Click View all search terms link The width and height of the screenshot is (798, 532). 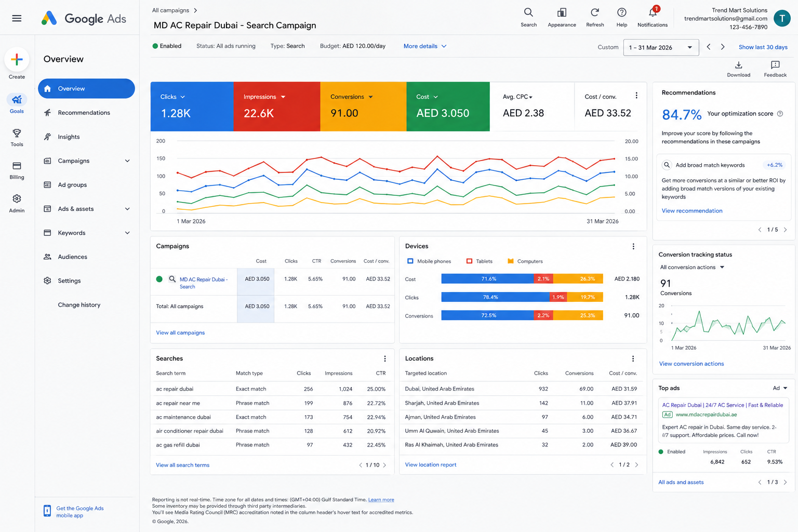point(182,465)
